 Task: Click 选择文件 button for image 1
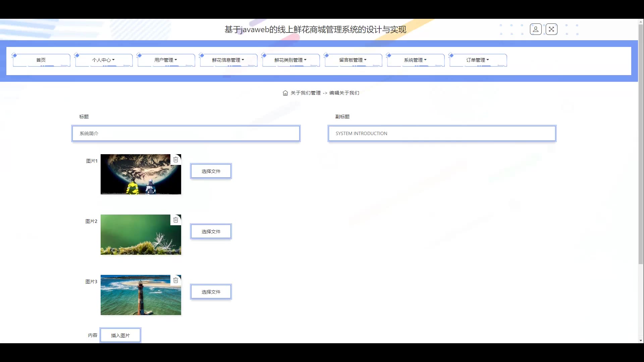[211, 171]
